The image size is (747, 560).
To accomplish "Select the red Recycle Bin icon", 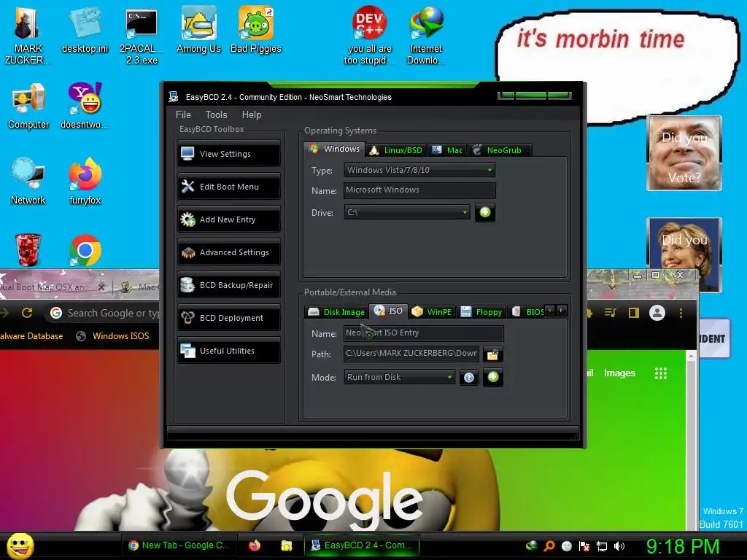I will pos(28,249).
